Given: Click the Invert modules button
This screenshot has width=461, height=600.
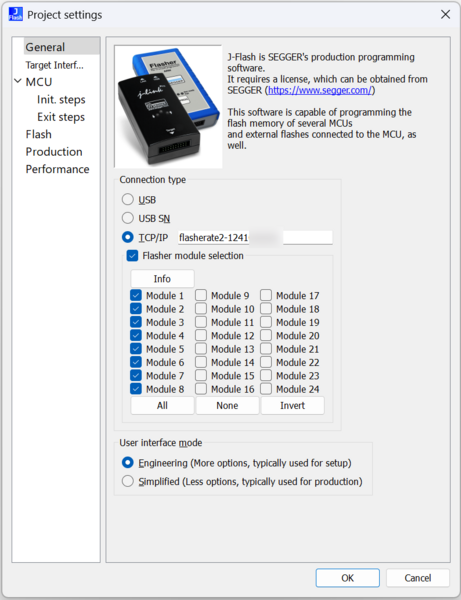Looking at the screenshot, I should click(292, 406).
